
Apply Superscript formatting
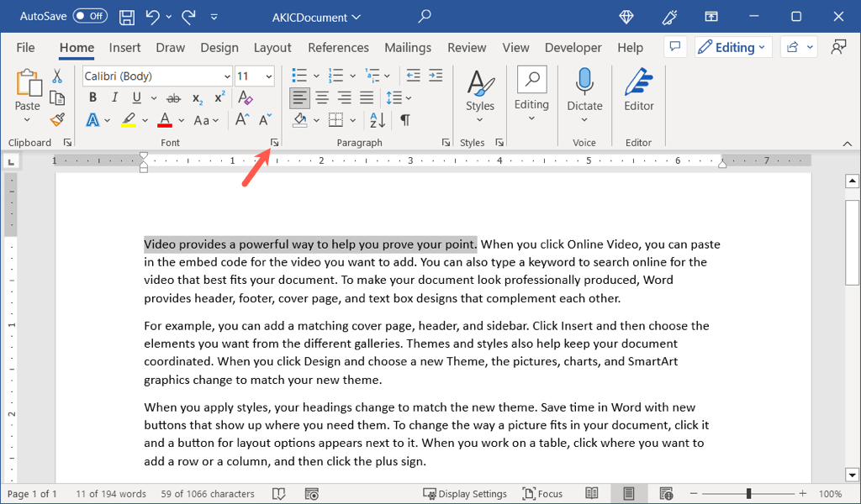pos(219,97)
